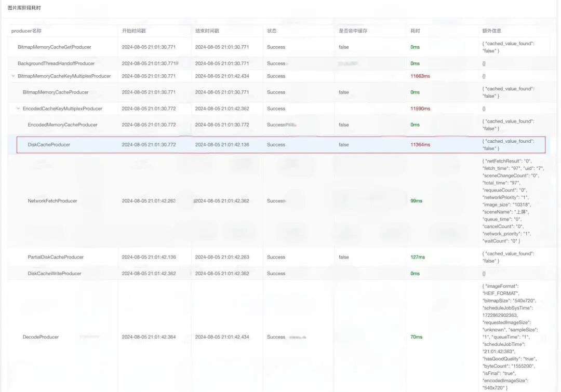The height and width of the screenshot is (392, 561).
Task: Click the 99ms duration for NetworkFetchProducer
Action: (417, 200)
